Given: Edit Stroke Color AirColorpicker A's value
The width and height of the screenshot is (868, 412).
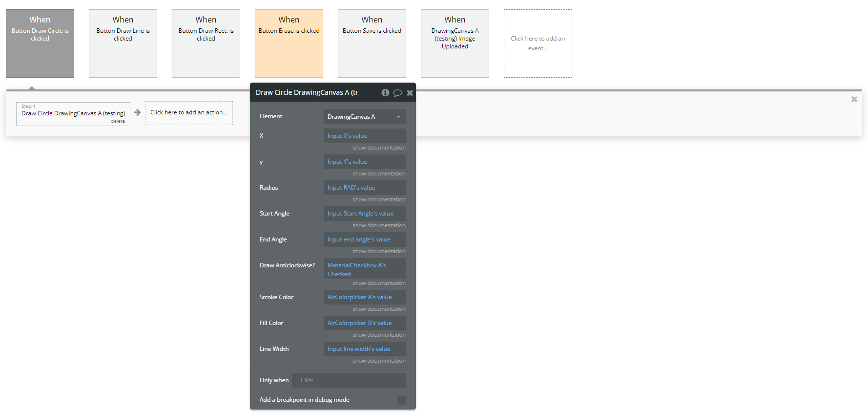Looking at the screenshot, I should [365, 297].
